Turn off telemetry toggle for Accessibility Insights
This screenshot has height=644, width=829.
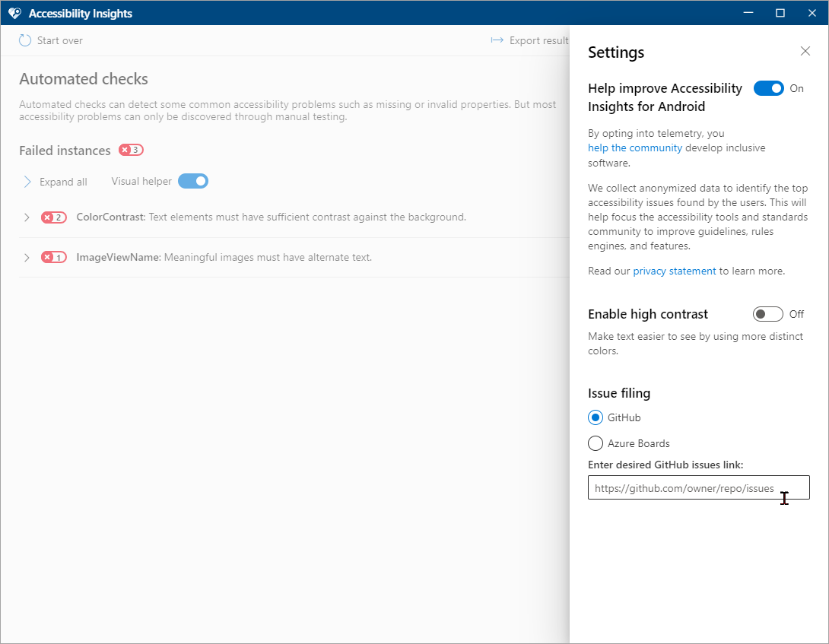pos(768,88)
